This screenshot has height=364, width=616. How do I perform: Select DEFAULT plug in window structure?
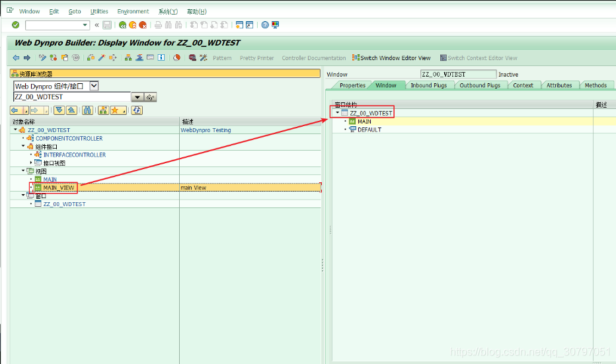[369, 129]
